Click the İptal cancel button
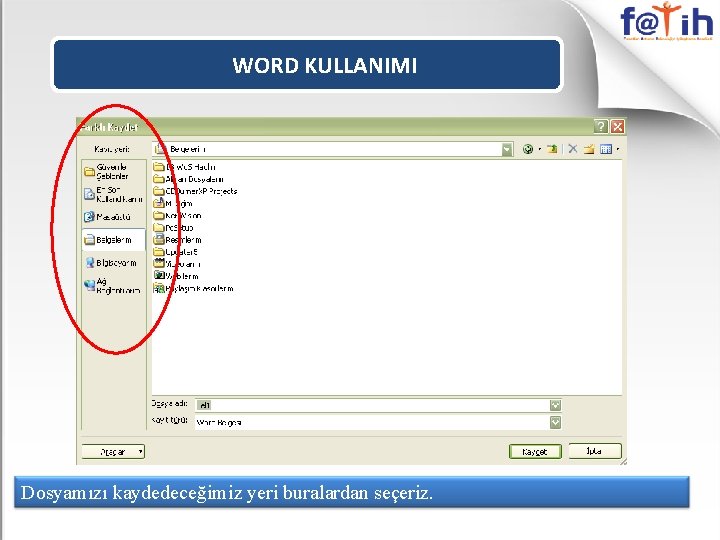The height and width of the screenshot is (540, 720). 595,451
